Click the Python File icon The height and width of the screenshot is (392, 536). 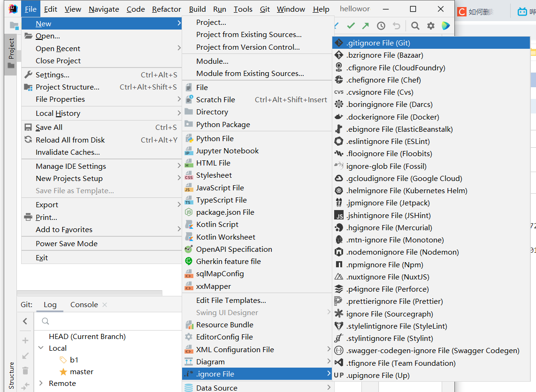click(189, 139)
